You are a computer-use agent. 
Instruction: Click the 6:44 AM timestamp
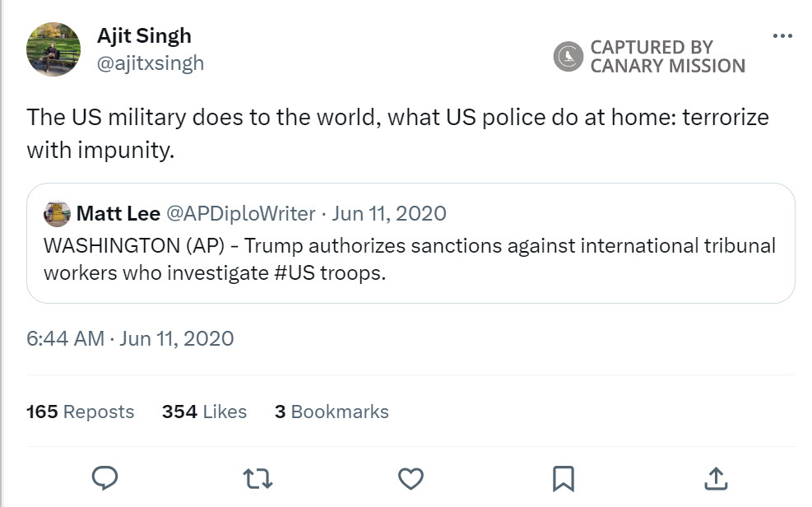pos(66,338)
